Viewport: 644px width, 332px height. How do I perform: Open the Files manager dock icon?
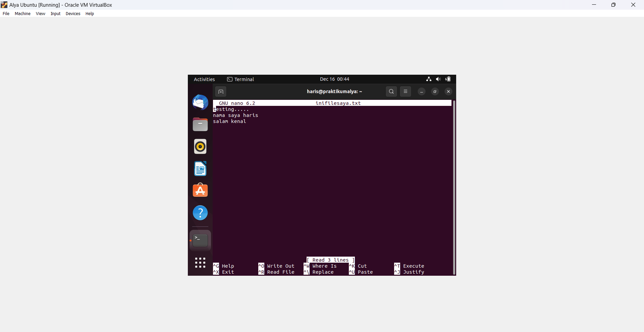pyautogui.click(x=200, y=124)
